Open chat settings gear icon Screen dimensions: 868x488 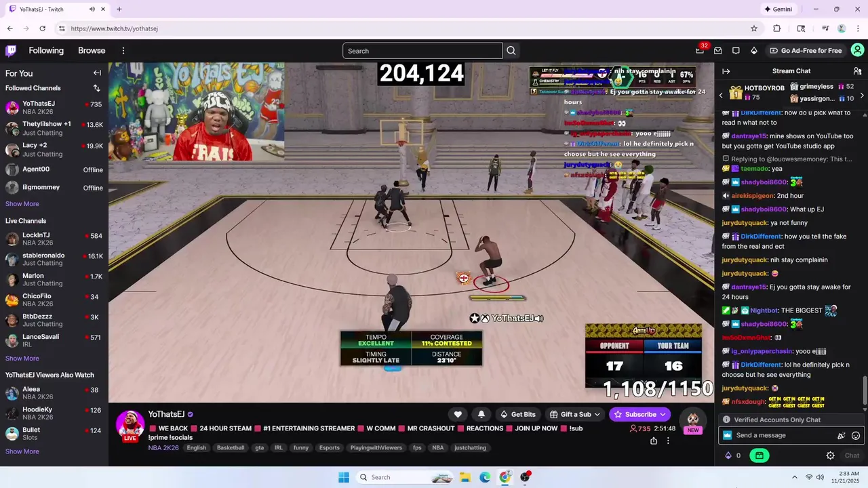coord(830,455)
